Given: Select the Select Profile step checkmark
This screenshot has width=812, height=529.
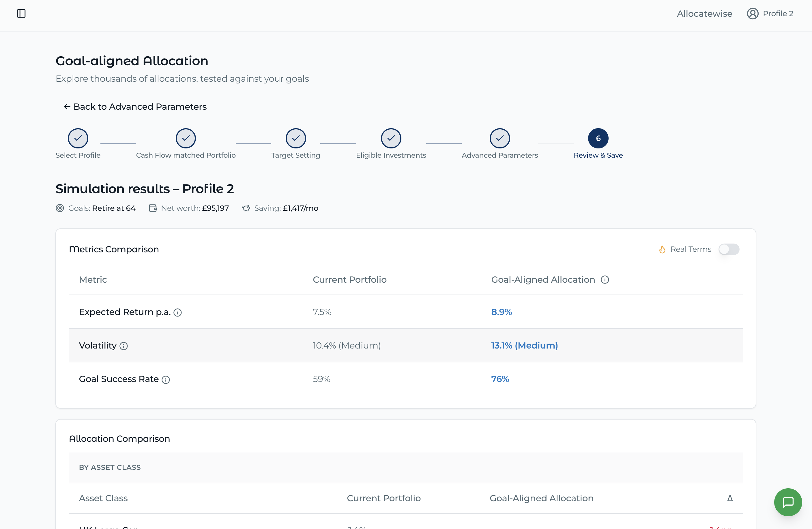Looking at the screenshot, I should coord(78,138).
